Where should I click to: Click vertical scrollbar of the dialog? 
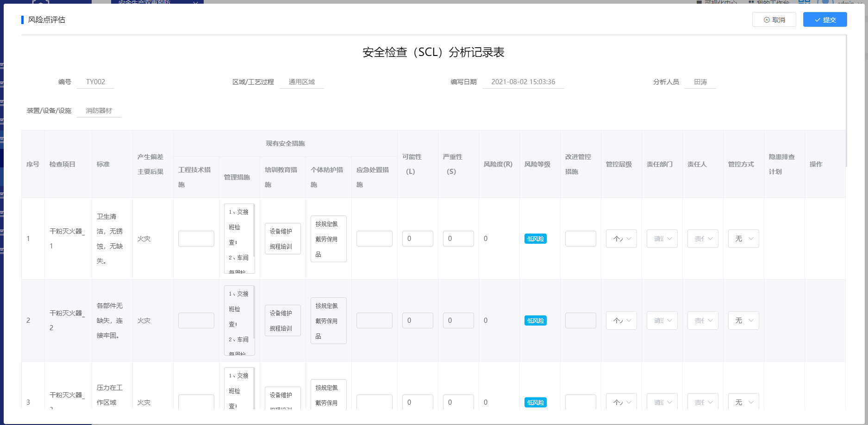point(846,102)
